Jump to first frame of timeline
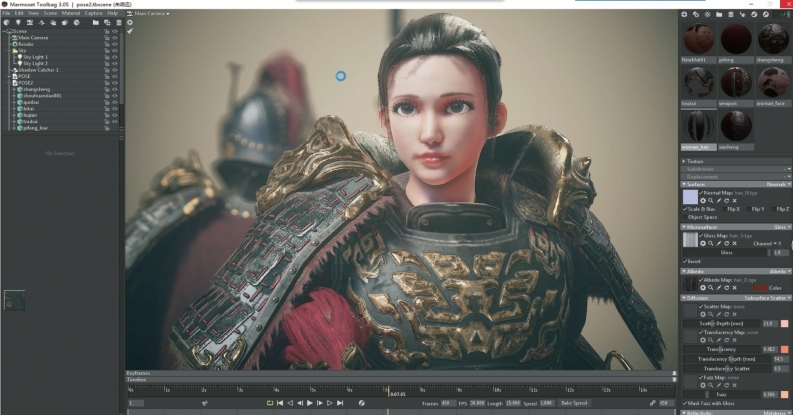The image size is (793, 415). coord(280,403)
